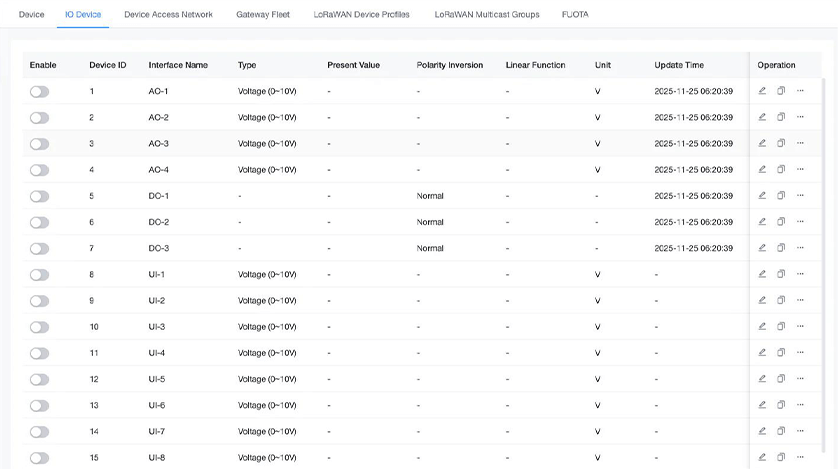
Task: Click the copy icon for AO-2 row
Action: point(781,117)
